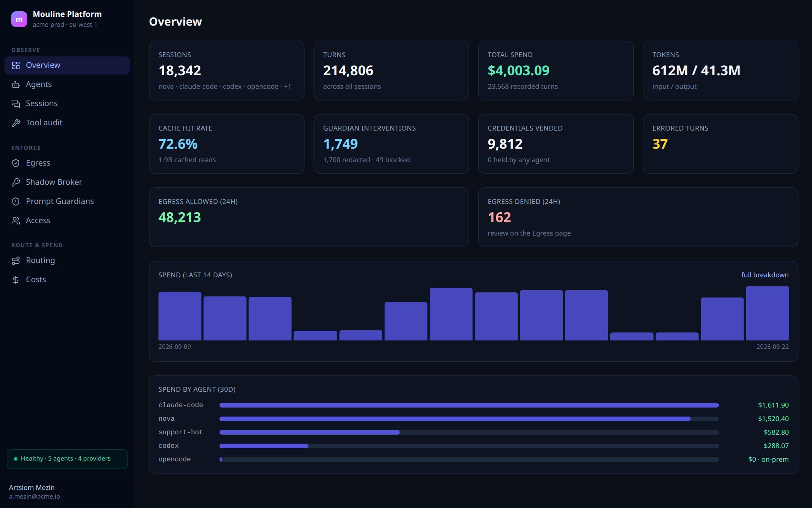The image size is (812, 508).
Task: Click the Egress shield-check icon
Action: pos(16,163)
